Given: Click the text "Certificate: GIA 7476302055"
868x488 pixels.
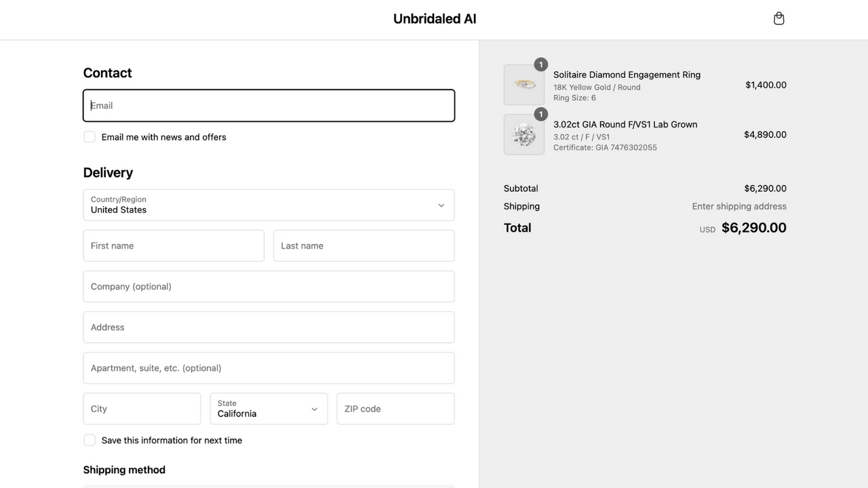Looking at the screenshot, I should tap(605, 147).
